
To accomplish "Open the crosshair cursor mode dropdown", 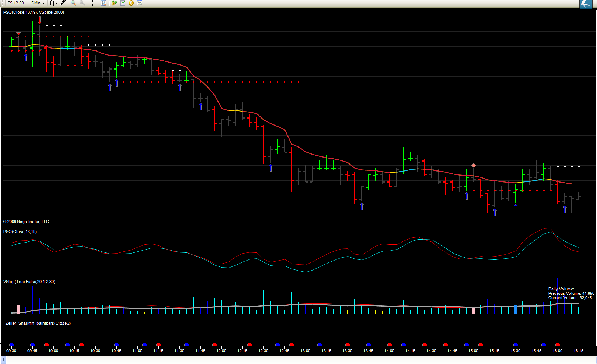I will 94,3.
